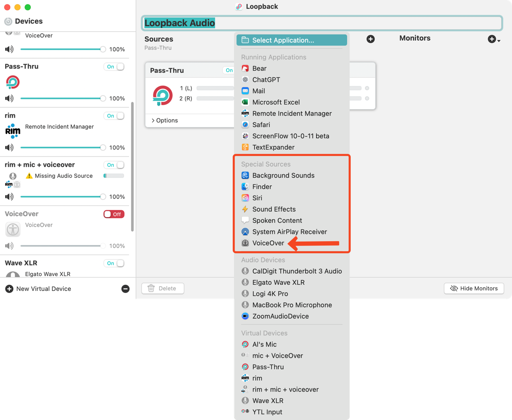Viewport: 512px width, 420px height.
Task: Toggle the Wave XLR device switch
Action: coord(114,263)
